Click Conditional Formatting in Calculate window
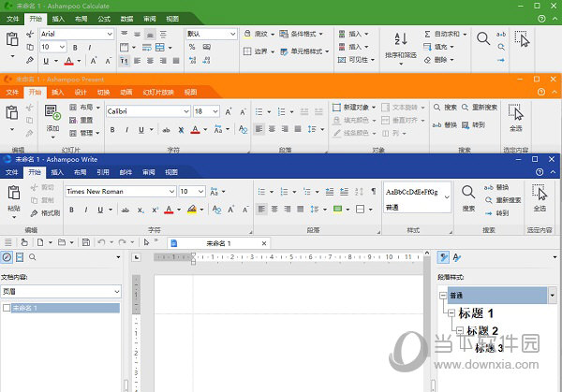The width and height of the screenshot is (562, 392). pos(301,34)
